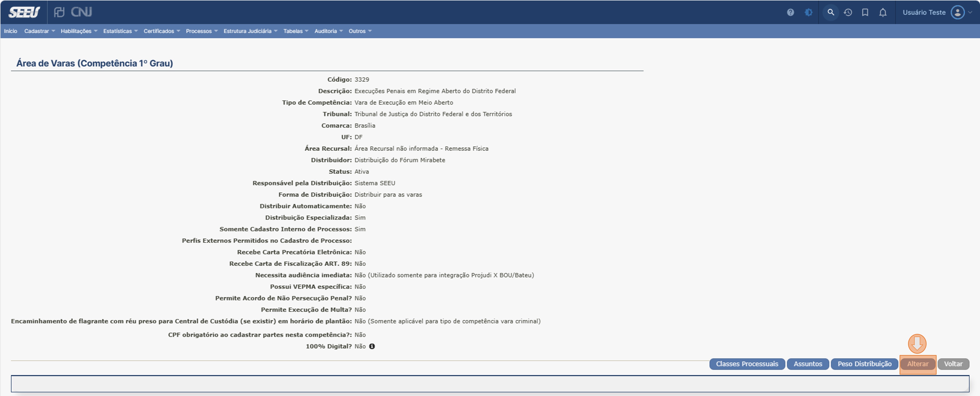This screenshot has height=396, width=980.
Task: Open the Estatísticas dropdown menu
Action: pyautogui.click(x=120, y=31)
